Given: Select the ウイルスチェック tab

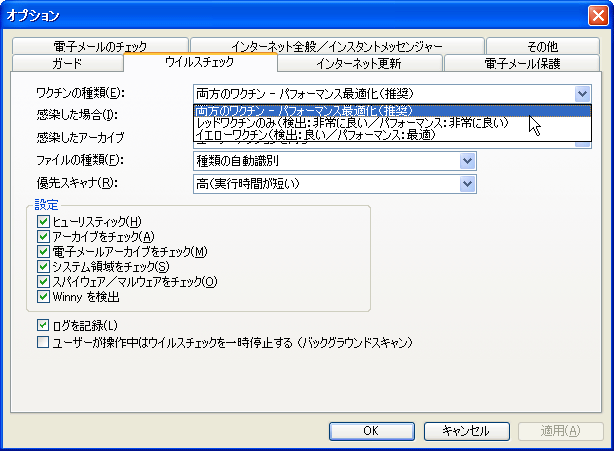Looking at the screenshot, I should [x=200, y=62].
